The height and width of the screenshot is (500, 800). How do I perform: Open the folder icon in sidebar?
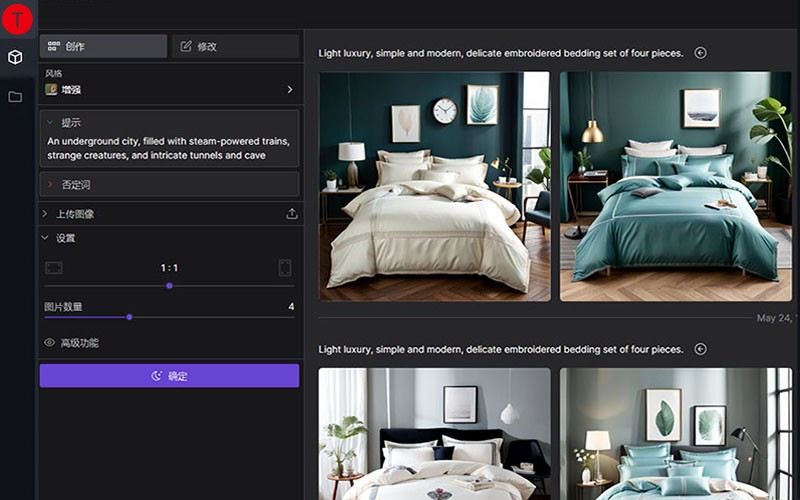click(15, 97)
